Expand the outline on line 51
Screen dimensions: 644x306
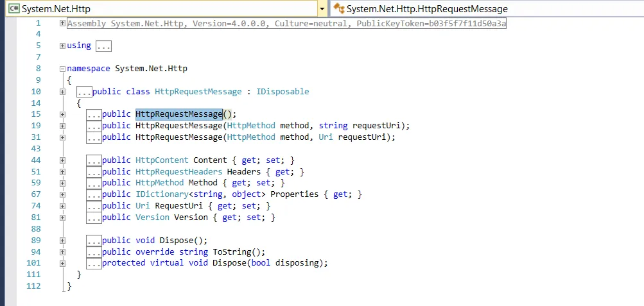pos(62,172)
